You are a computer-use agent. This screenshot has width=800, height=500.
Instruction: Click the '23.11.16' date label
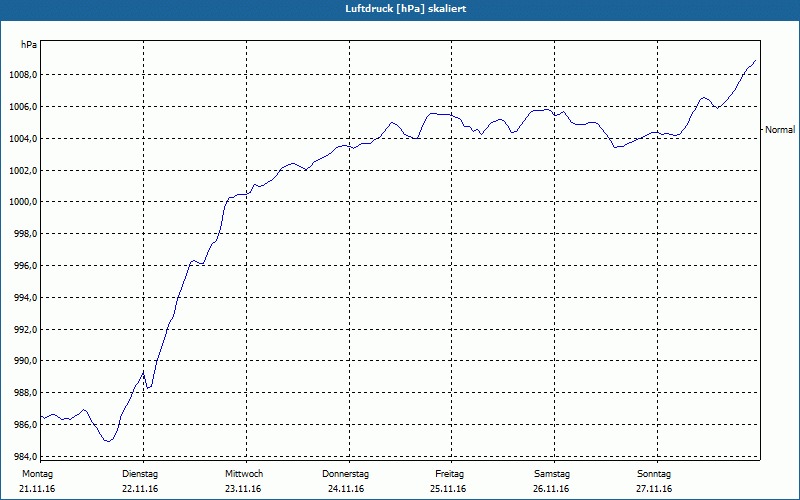[x=243, y=489]
